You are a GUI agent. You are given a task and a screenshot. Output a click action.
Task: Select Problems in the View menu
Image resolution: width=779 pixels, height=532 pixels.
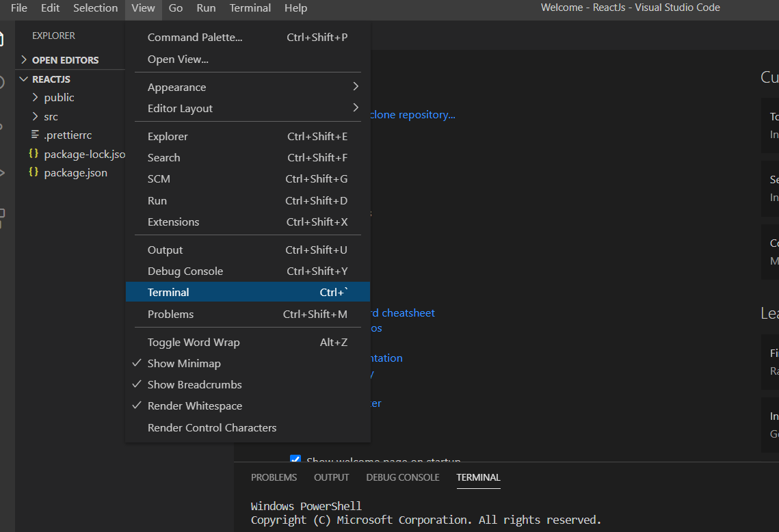pos(248,314)
